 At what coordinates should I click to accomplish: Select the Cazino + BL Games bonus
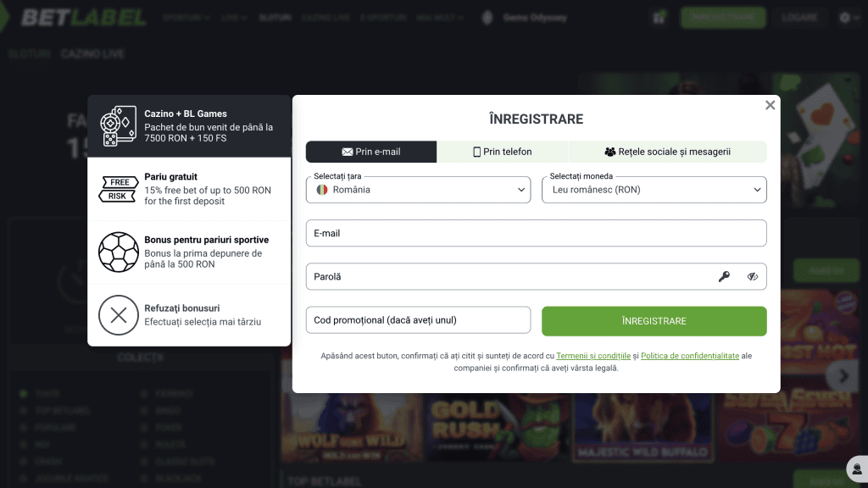click(x=189, y=126)
